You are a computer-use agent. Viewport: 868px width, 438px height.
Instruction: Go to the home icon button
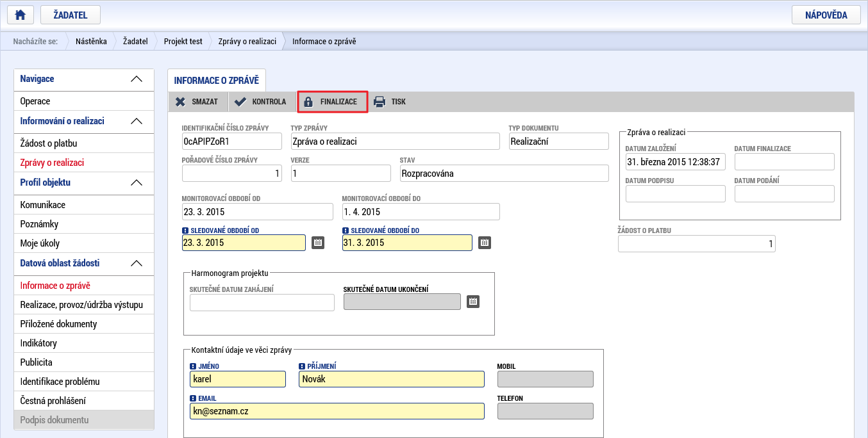(x=20, y=15)
